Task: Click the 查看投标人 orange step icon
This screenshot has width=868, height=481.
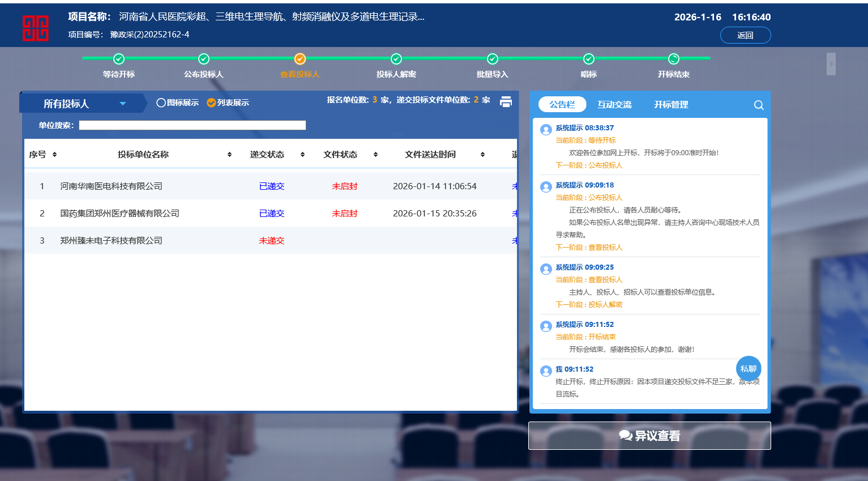Action: tap(300, 59)
